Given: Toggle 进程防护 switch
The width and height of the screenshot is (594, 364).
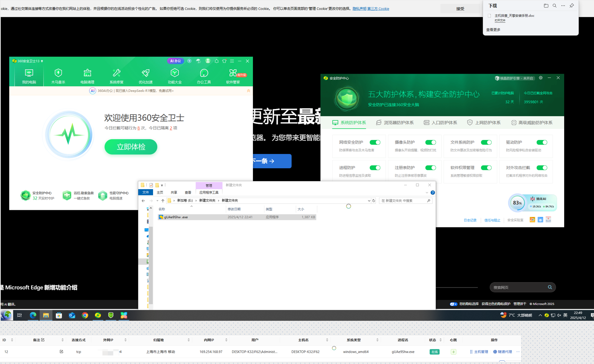Looking at the screenshot, I should point(375,167).
